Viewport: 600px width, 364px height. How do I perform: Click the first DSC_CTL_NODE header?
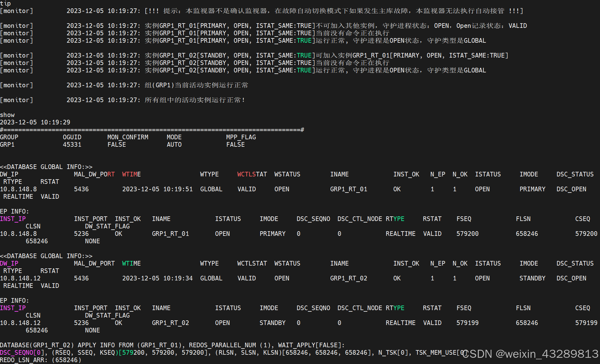pos(360,219)
